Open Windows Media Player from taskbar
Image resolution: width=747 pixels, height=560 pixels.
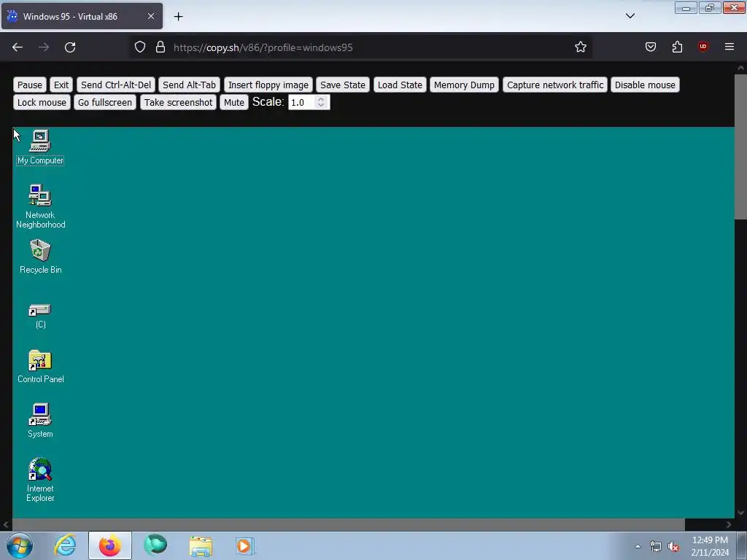[x=245, y=545]
